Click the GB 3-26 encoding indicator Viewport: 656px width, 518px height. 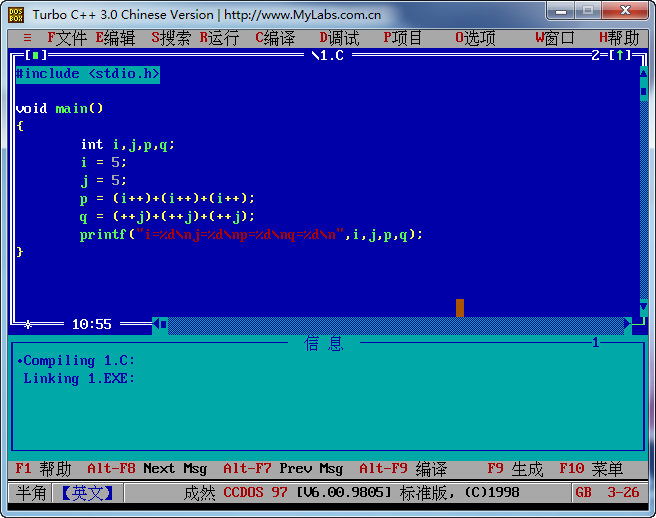point(607,492)
